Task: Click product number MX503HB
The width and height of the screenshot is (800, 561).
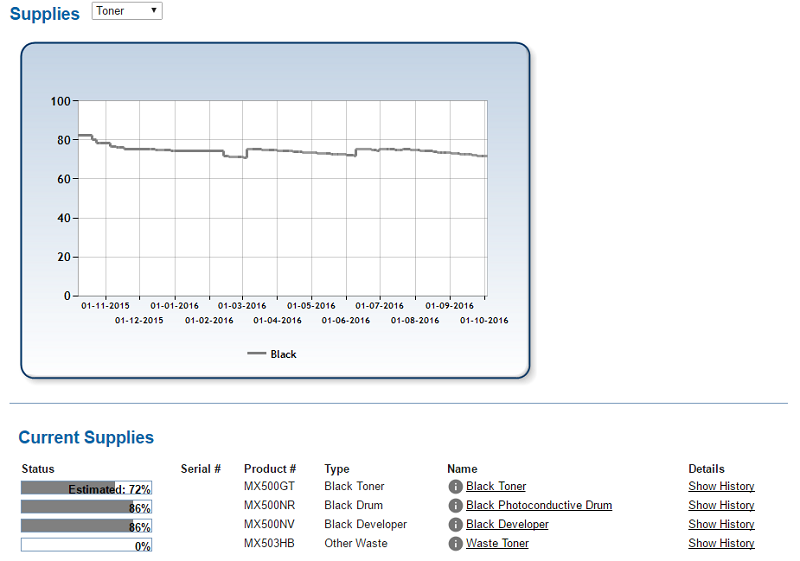Action: (269, 543)
